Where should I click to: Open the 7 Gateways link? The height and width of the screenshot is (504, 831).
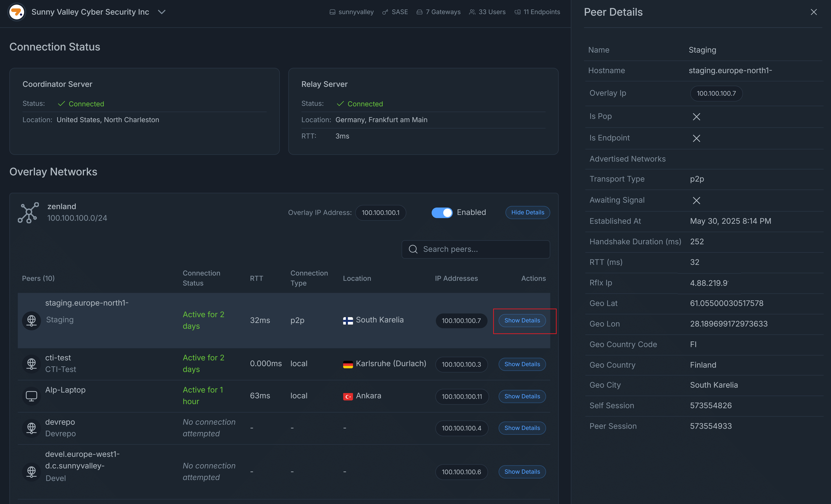(x=438, y=12)
